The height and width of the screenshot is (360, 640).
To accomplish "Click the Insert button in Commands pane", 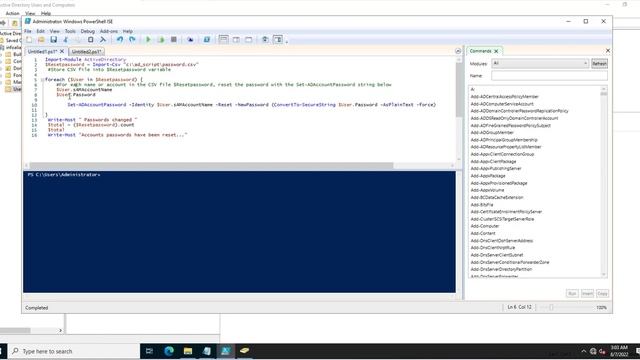I will 587,293.
